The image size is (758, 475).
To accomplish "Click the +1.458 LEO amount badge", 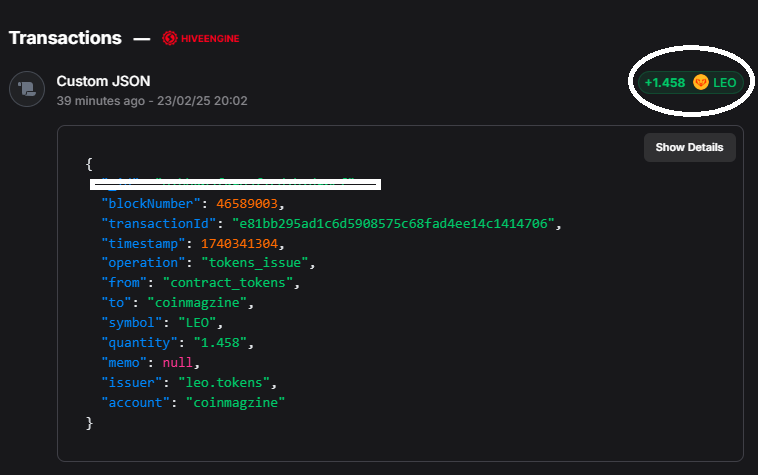I will 690,83.
